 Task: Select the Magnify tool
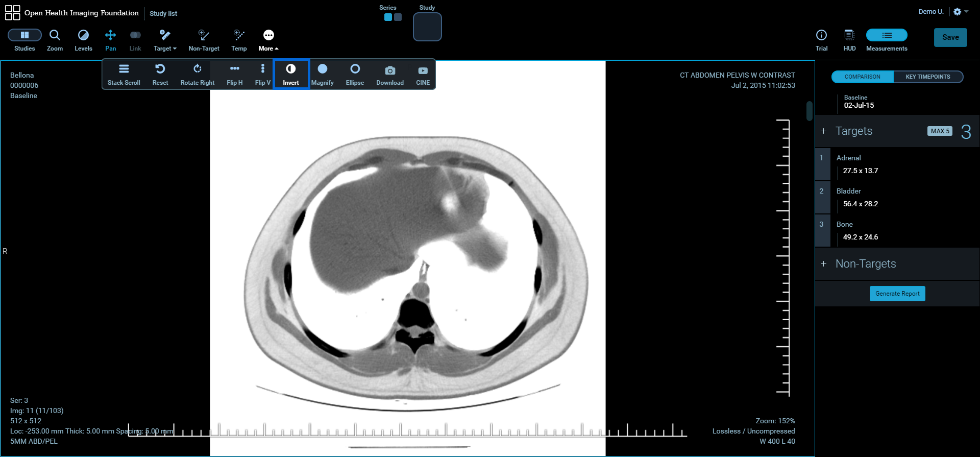(322, 74)
